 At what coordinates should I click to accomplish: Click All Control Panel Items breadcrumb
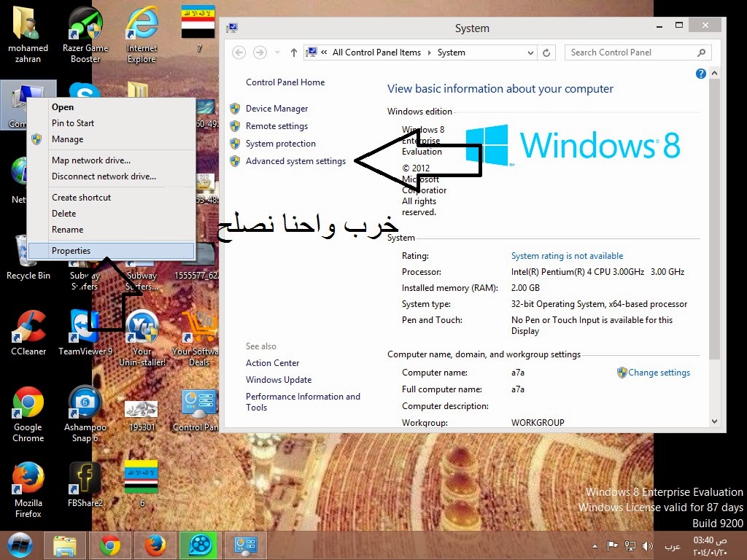(x=376, y=52)
